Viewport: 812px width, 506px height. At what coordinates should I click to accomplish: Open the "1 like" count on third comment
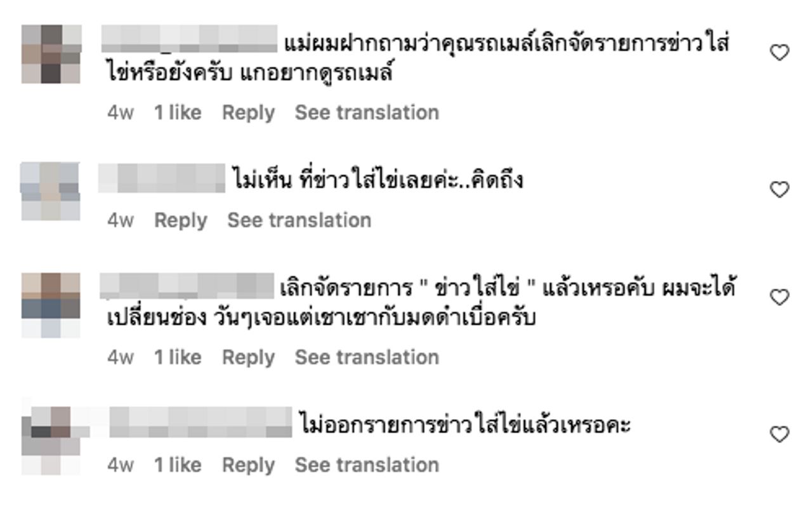[178, 357]
